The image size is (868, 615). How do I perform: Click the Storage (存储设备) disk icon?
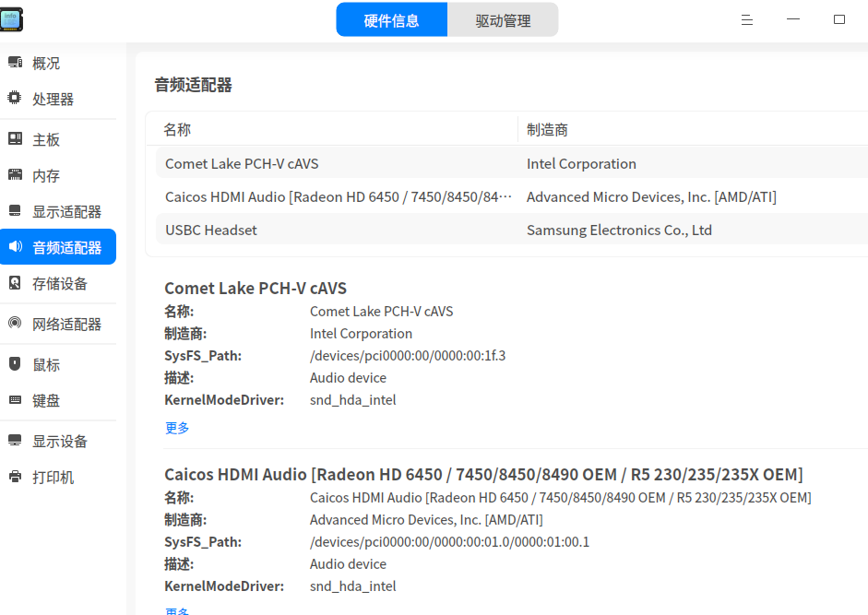coord(15,283)
